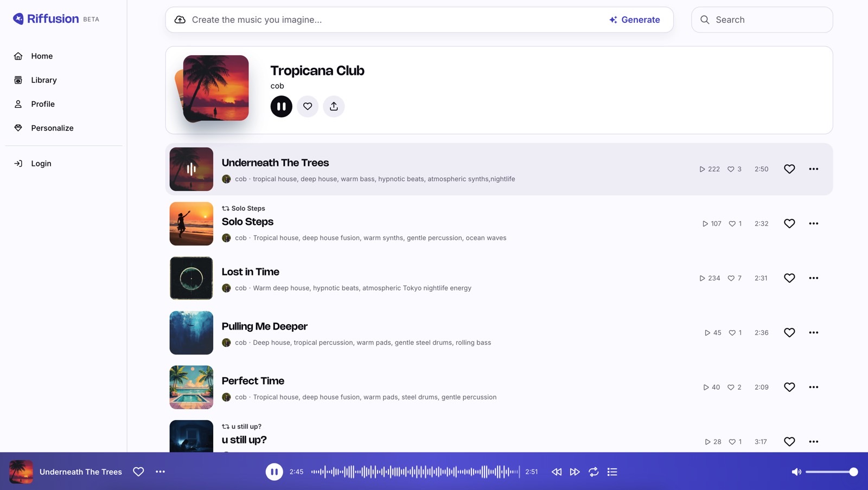Click play count 222 on Underneath The Trees
This screenshot has width=868, height=490.
[710, 169]
